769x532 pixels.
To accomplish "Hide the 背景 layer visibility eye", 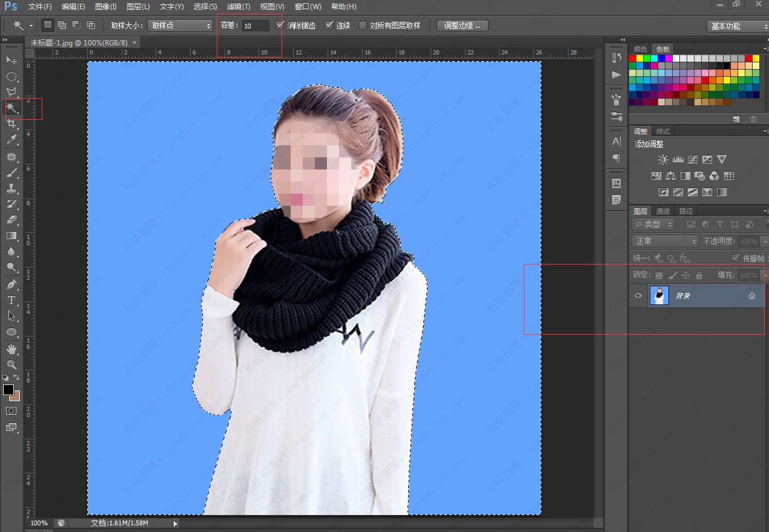I will [638, 295].
